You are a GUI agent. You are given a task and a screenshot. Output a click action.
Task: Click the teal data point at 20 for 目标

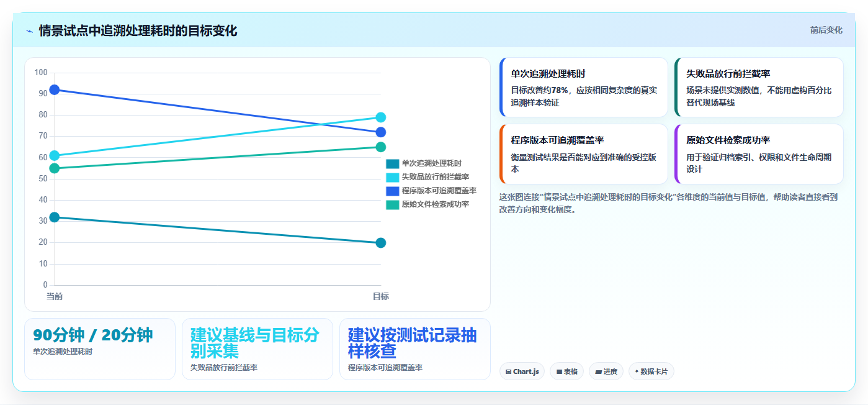[381, 243]
